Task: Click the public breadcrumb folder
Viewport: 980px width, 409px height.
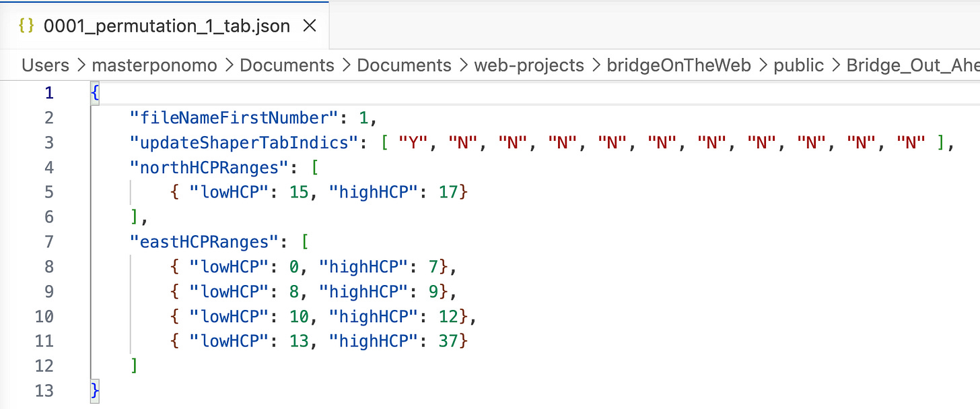Action: click(798, 65)
